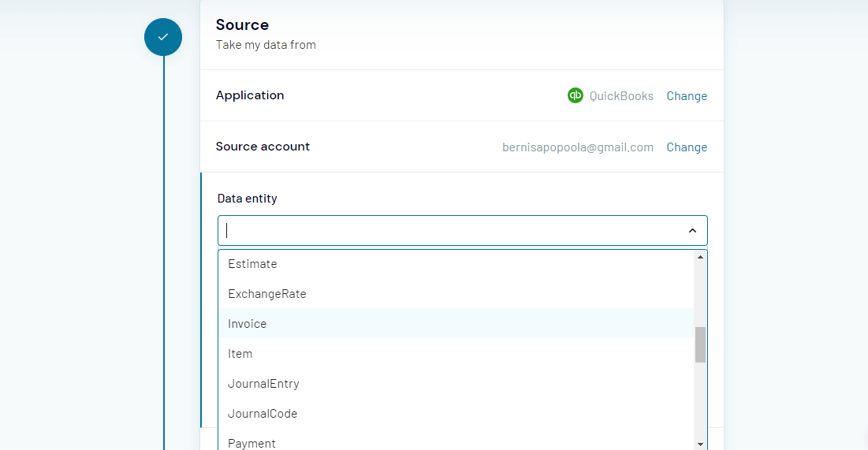This screenshot has width=868, height=450.
Task: Select ExchangeRate from the entity list
Action: pyautogui.click(x=456, y=294)
